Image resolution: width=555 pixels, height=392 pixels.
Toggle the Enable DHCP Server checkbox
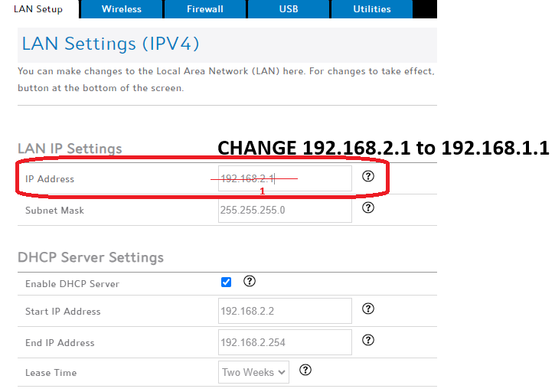click(x=226, y=283)
